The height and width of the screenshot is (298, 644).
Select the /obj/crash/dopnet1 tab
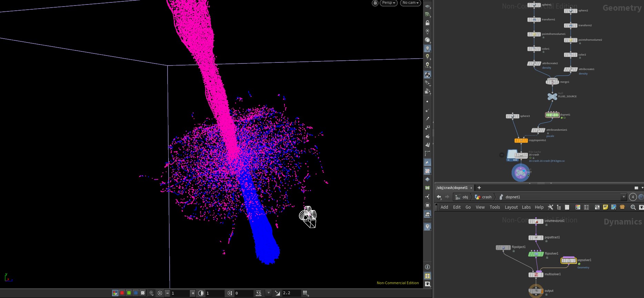pos(452,188)
